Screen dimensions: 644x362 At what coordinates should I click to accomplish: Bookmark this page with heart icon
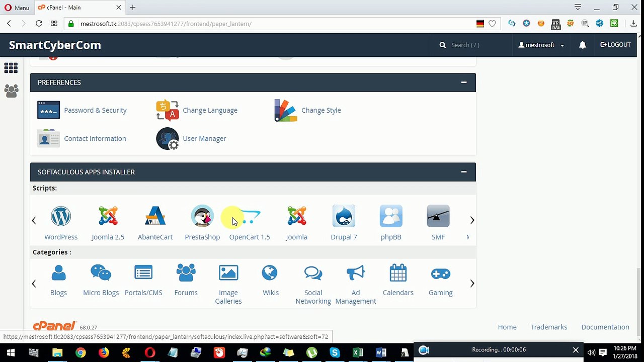tap(492, 24)
